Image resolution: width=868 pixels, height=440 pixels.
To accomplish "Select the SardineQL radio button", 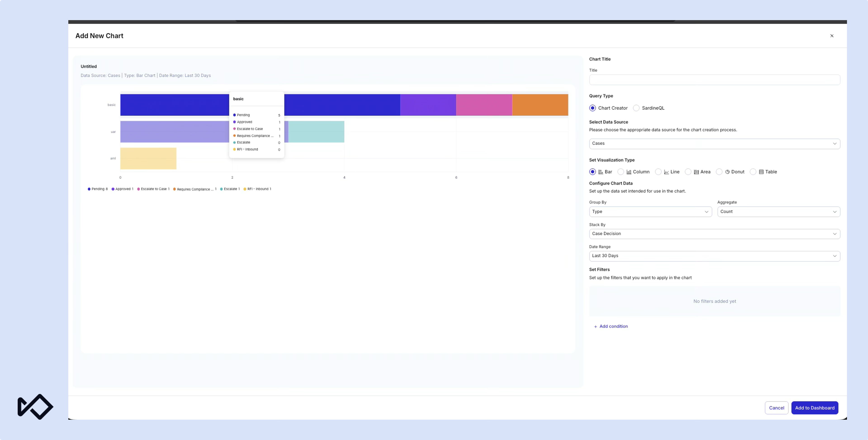I will coord(636,108).
